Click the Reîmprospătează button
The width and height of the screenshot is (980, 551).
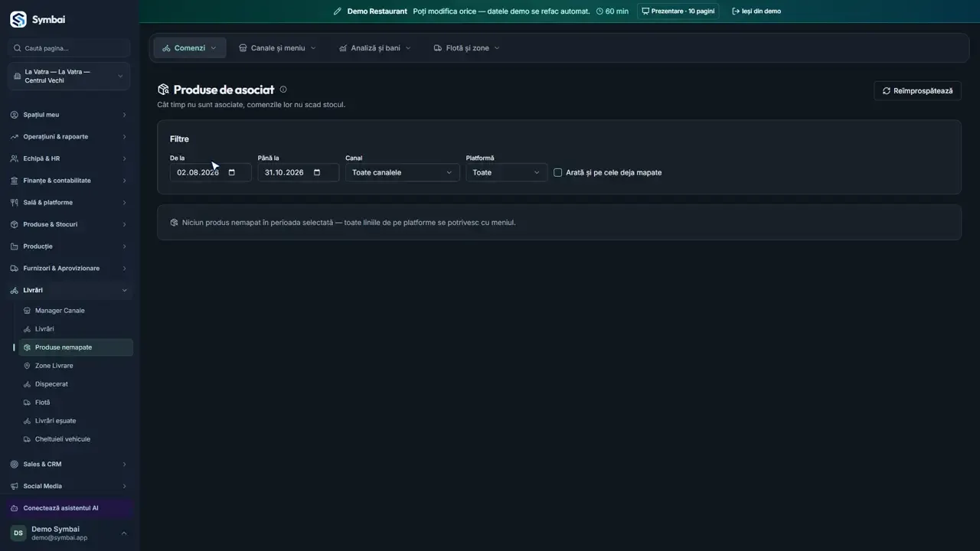[x=917, y=90]
